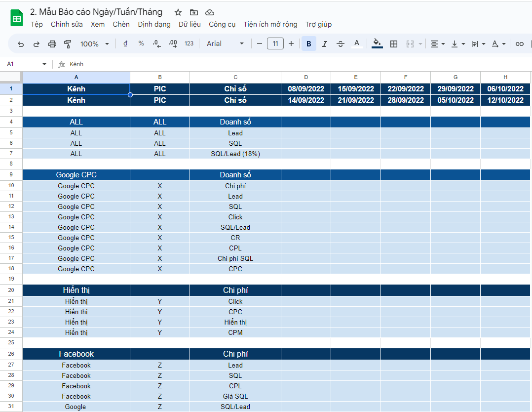Select the Y cell in row 21
The height and width of the screenshot is (412, 532).
160,301
